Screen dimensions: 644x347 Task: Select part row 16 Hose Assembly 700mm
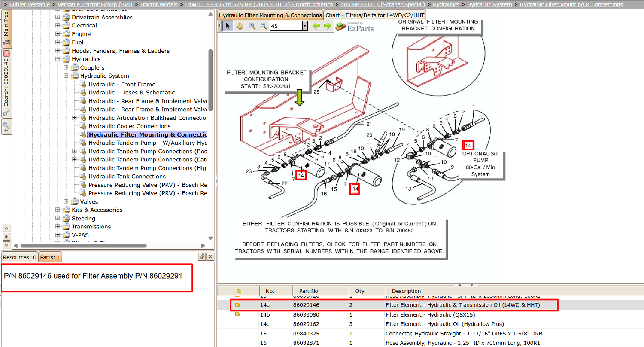430,343
